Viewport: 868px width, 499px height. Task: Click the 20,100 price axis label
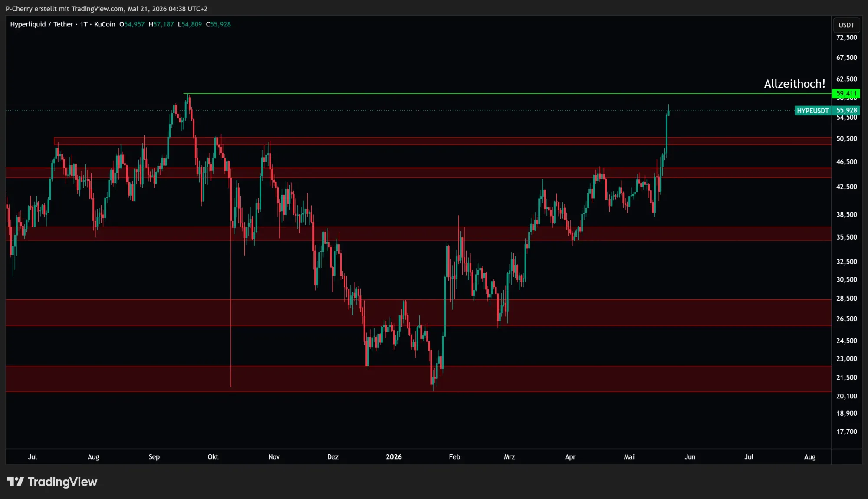pyautogui.click(x=846, y=396)
